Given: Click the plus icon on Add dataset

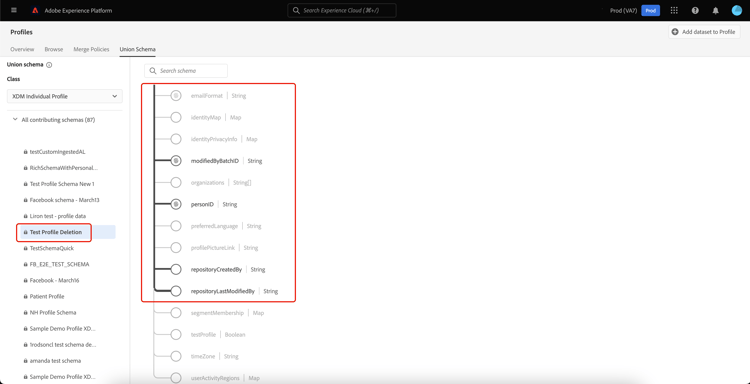Looking at the screenshot, I should coord(675,32).
